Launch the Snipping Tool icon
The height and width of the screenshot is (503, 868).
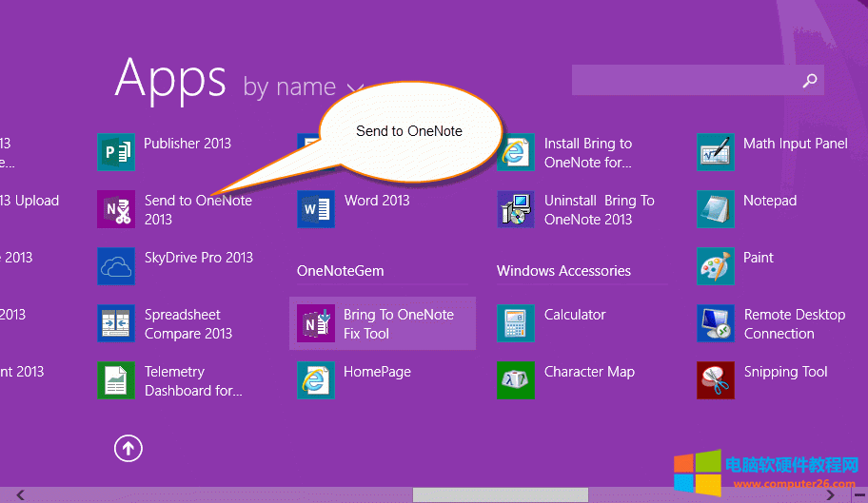715,380
